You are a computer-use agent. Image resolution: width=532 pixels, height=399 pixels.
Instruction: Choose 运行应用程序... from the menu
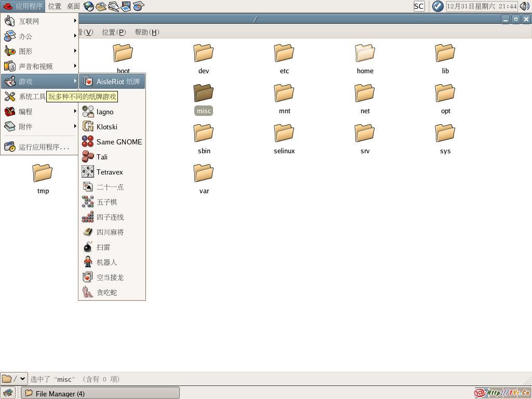pyautogui.click(x=44, y=147)
